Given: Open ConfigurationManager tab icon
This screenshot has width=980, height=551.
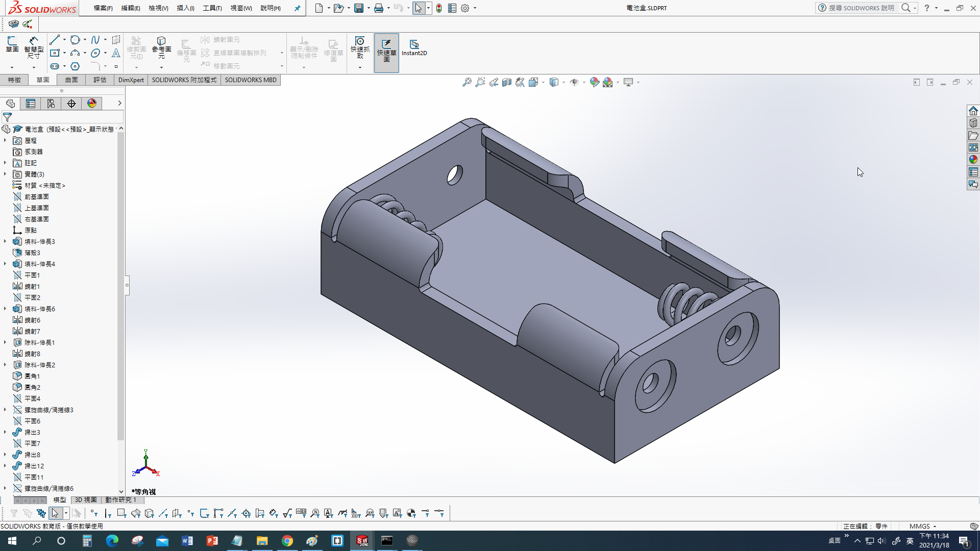Looking at the screenshot, I should 51,104.
